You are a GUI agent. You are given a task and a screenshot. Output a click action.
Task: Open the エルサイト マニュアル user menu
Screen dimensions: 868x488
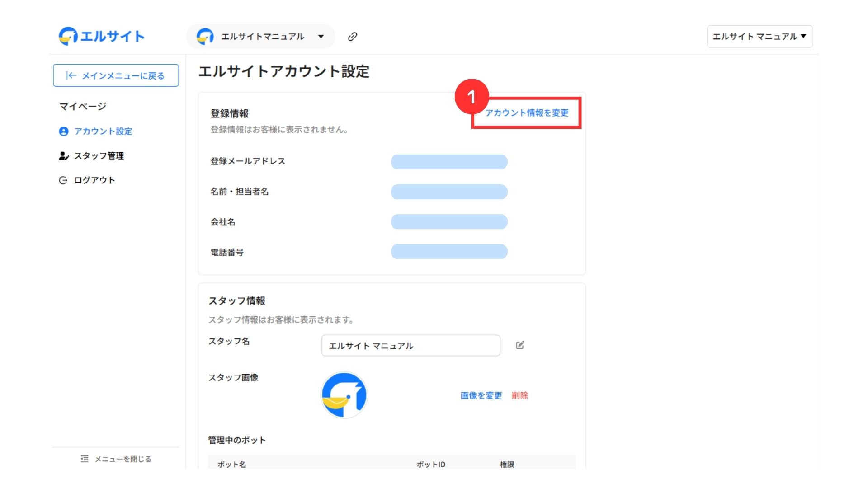click(759, 37)
